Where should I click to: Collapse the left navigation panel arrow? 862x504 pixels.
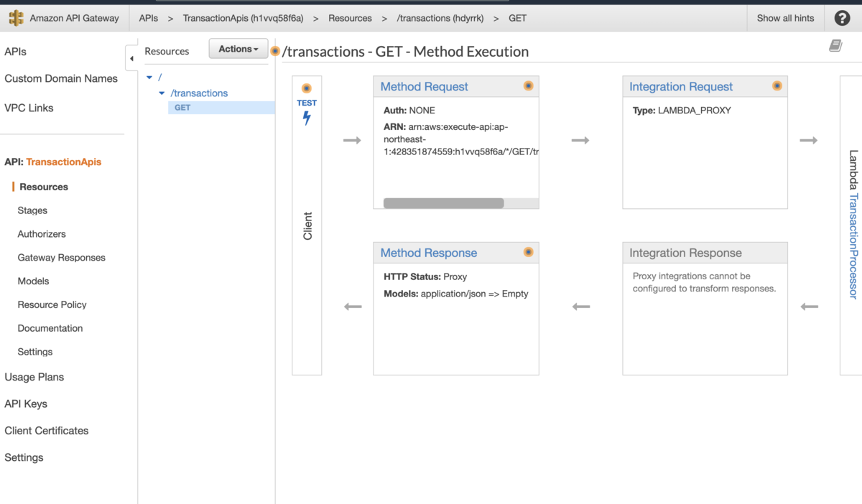click(131, 59)
